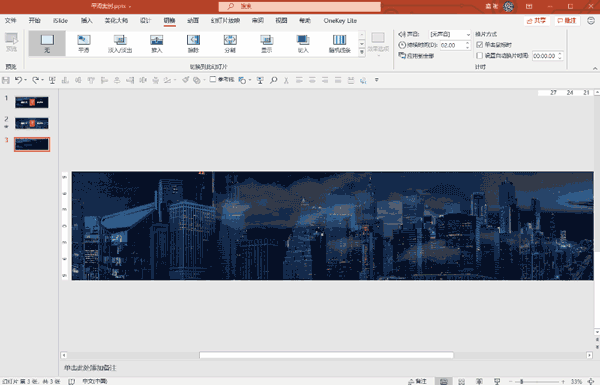Image resolution: width=600 pixels, height=385 pixels.
Task: Switch to the OneKey Lite tab
Action: click(340, 21)
